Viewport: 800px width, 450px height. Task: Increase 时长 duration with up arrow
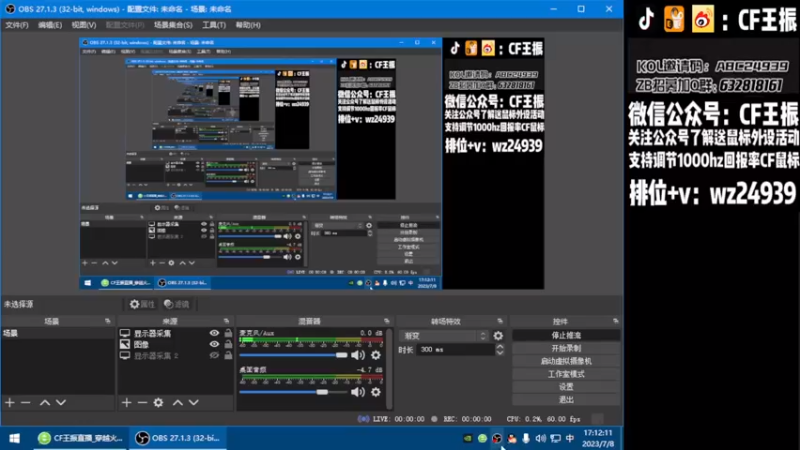point(500,346)
